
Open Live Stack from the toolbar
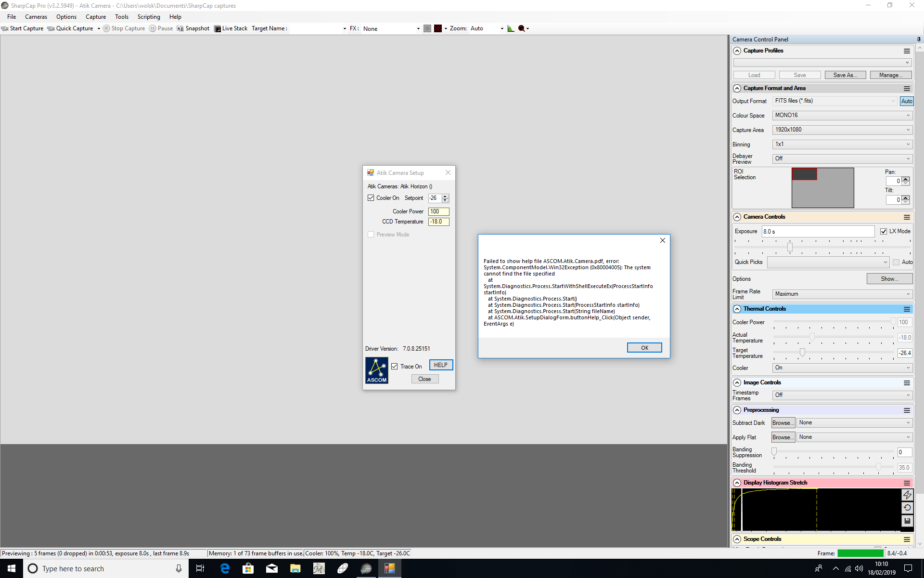click(x=231, y=28)
